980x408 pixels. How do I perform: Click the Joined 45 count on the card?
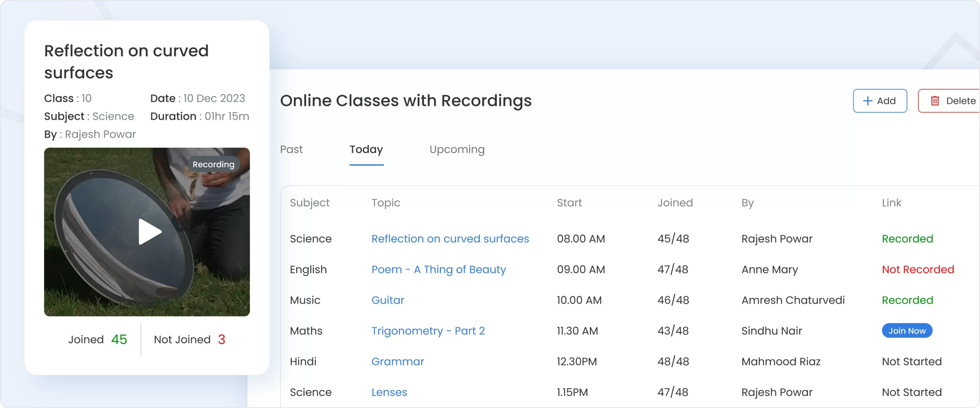point(98,339)
